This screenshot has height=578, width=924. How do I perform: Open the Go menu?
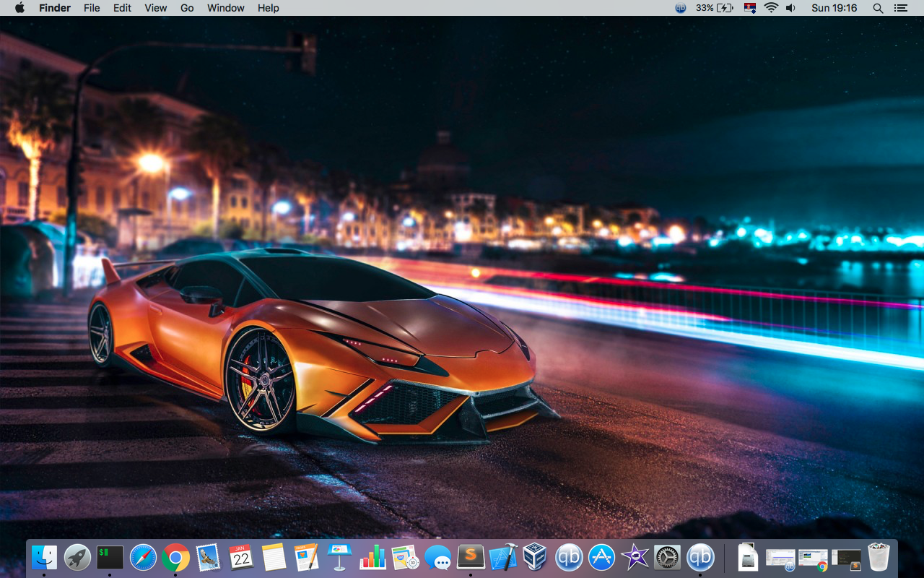click(x=187, y=8)
